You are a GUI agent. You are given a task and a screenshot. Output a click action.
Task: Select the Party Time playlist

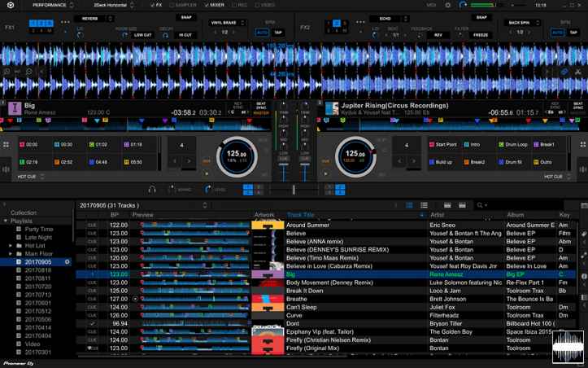(x=38, y=230)
